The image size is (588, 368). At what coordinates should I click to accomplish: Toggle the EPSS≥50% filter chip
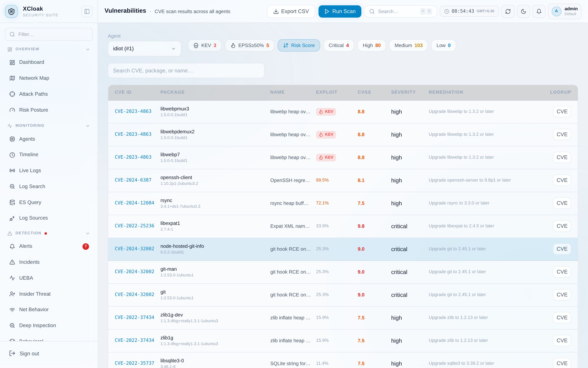(250, 46)
